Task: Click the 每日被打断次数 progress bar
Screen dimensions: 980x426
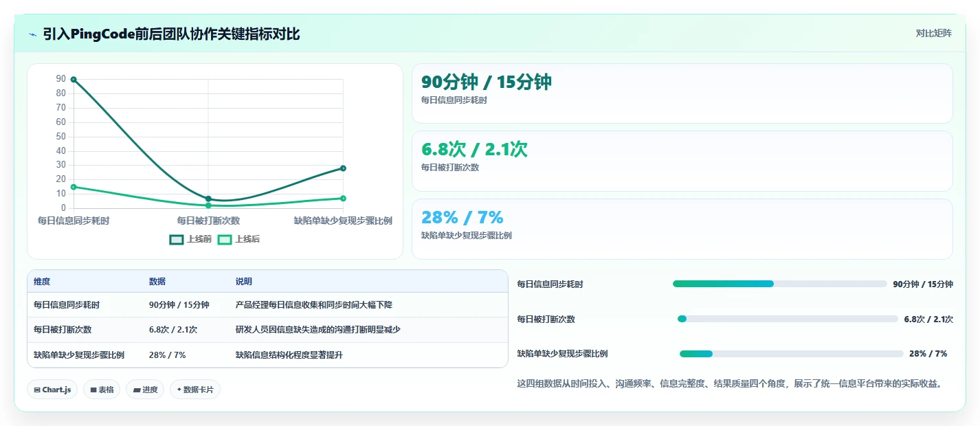Action: [x=788, y=319]
